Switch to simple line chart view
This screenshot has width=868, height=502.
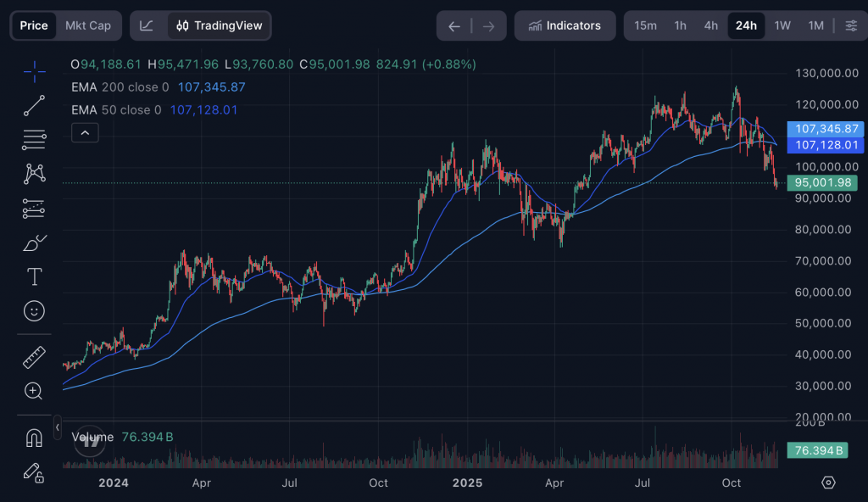[147, 25]
